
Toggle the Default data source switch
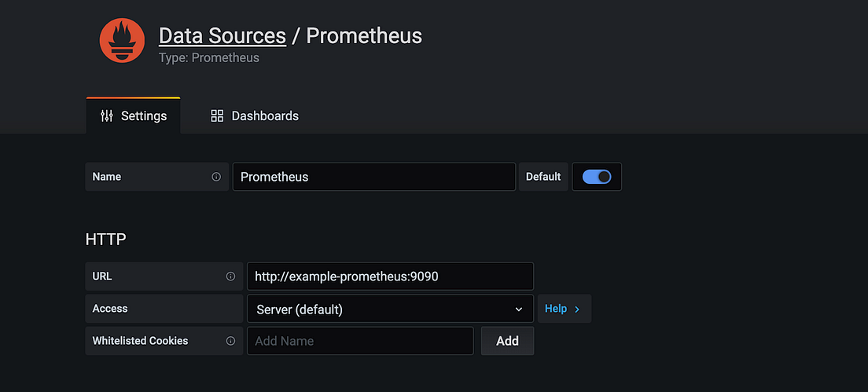click(x=597, y=177)
